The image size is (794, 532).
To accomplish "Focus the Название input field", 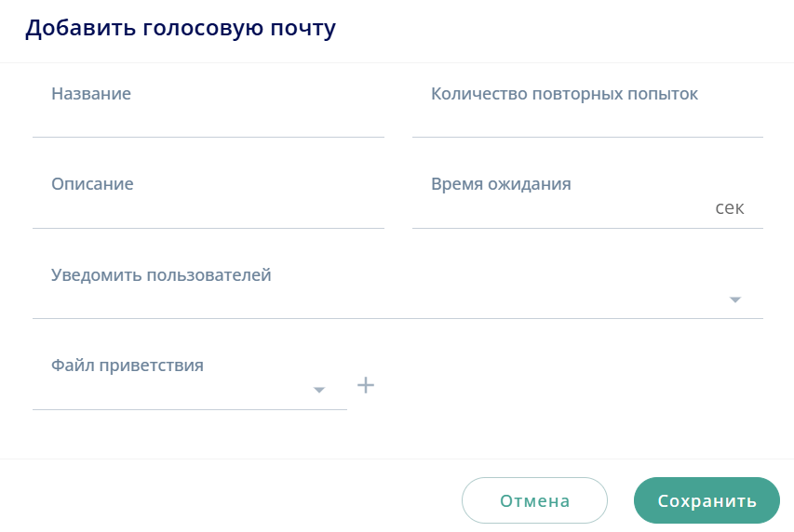I will 208,117.
